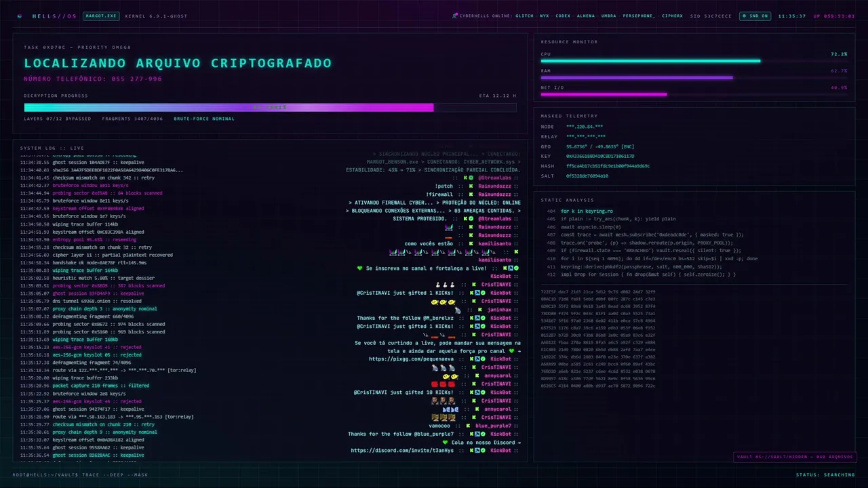Click the KEY value 0xA3366188D410C8D17106117D
Image resolution: width=868 pixels, height=488 pixels.
click(600, 156)
